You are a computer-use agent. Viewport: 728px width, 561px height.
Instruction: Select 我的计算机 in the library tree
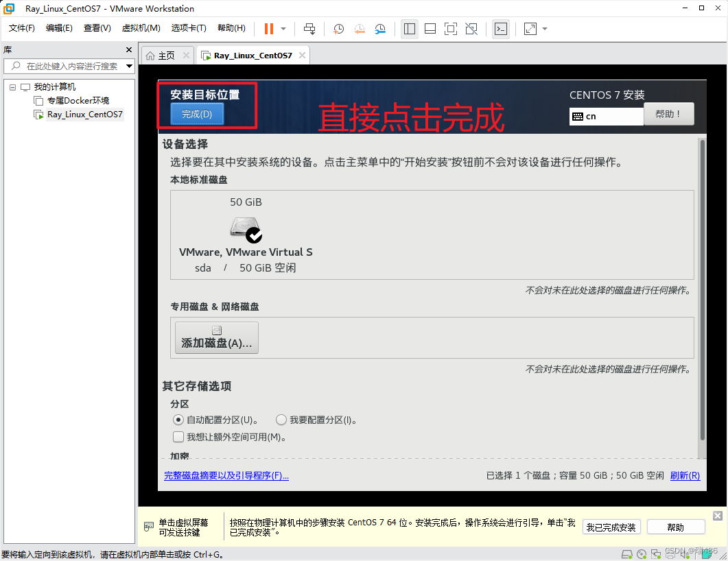coord(54,87)
